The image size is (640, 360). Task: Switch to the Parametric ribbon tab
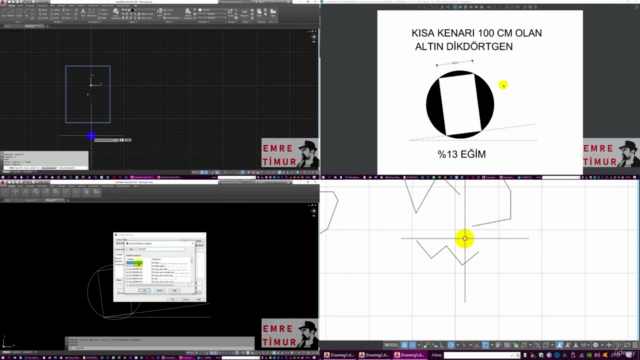click(x=42, y=6)
